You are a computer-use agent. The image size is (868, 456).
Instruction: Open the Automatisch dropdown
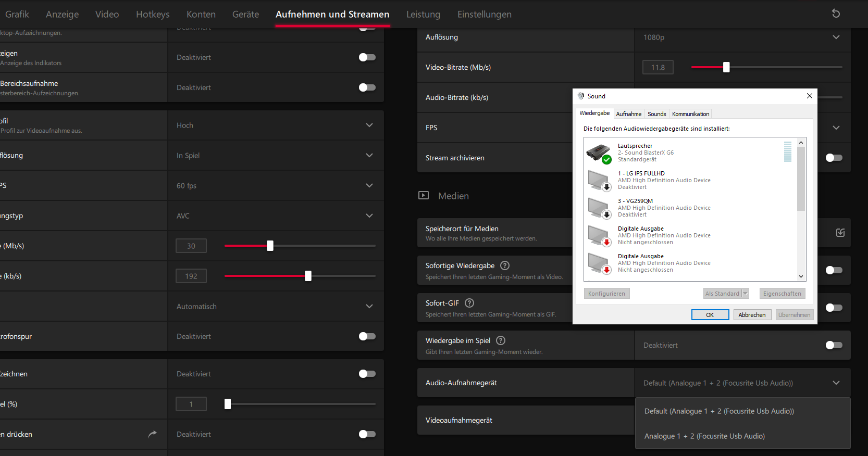click(x=276, y=306)
